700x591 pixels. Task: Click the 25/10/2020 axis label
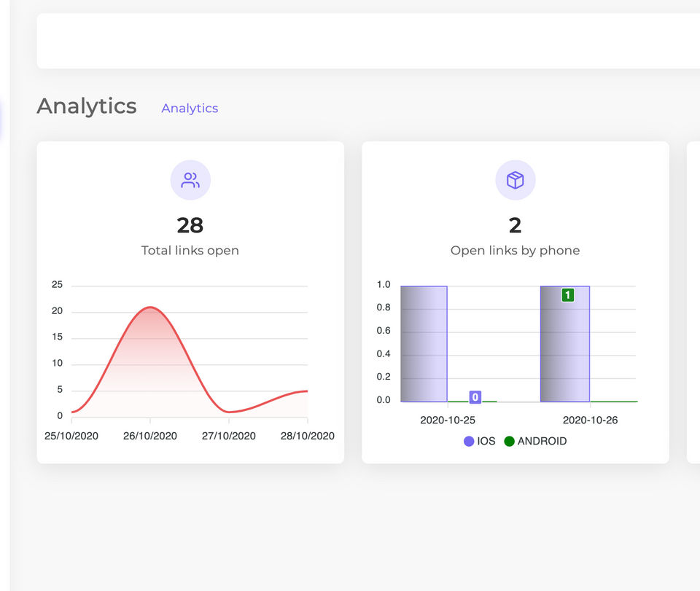click(x=71, y=436)
